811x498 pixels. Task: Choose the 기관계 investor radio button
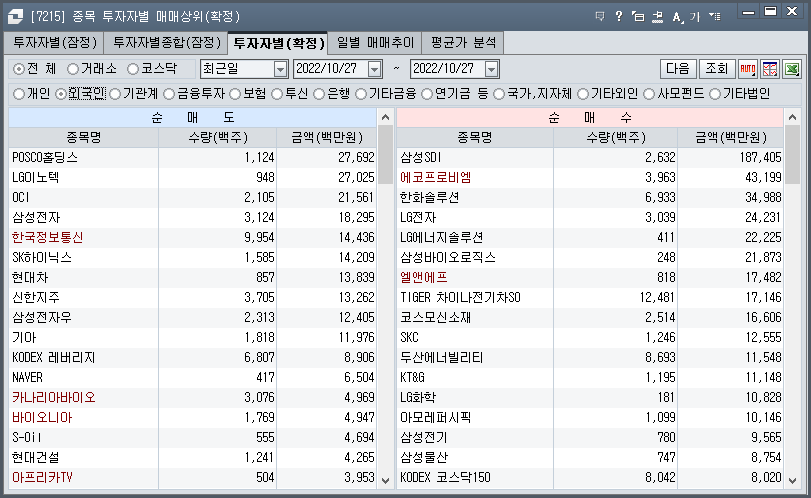click(x=115, y=94)
